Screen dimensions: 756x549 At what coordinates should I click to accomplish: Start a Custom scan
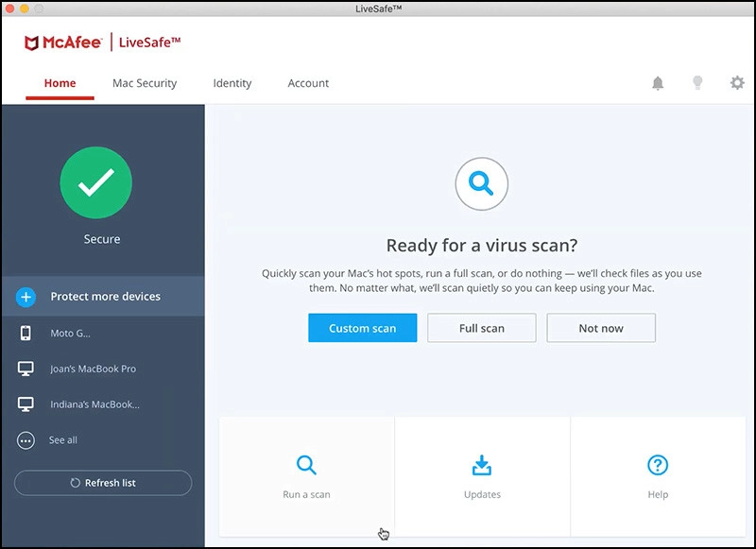tap(363, 328)
